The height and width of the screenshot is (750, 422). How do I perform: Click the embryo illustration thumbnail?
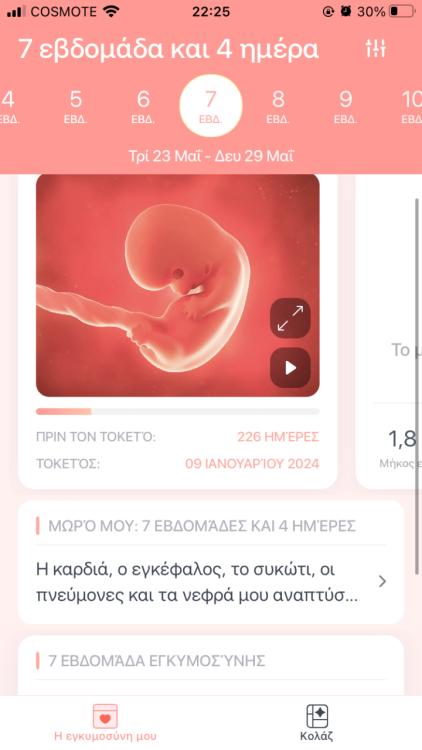coord(178,286)
